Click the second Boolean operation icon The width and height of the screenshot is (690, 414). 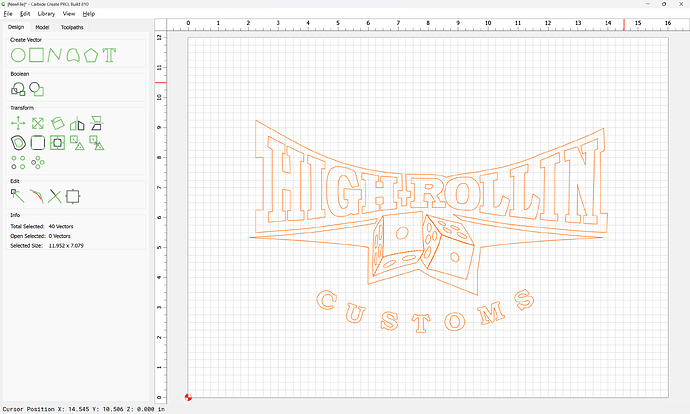pos(37,89)
